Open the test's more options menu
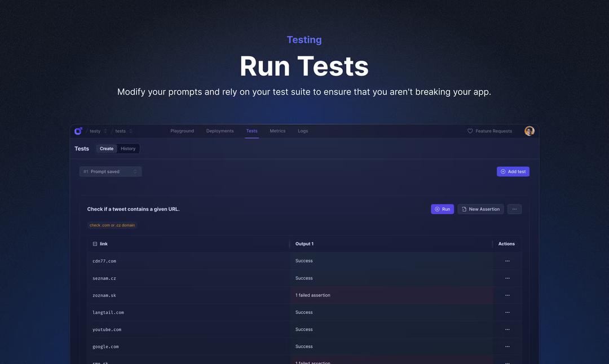Screen dimensions: 609x364 [x=514, y=209]
